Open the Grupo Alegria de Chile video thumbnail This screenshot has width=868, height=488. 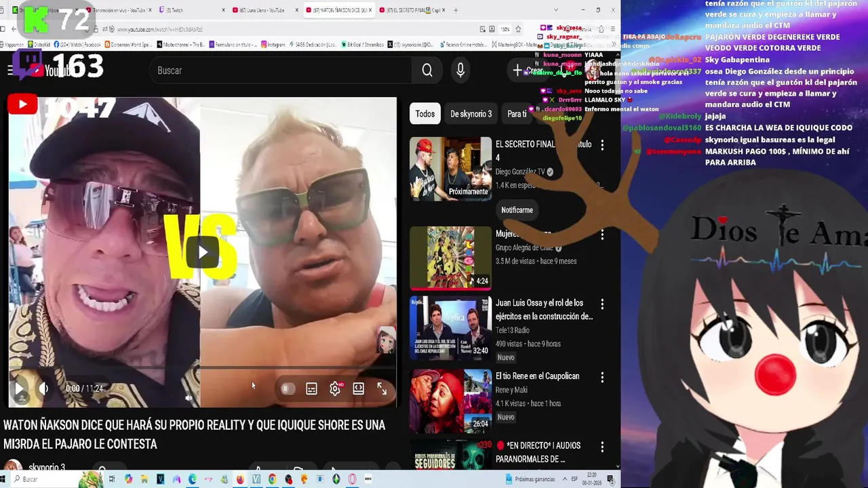click(x=450, y=258)
